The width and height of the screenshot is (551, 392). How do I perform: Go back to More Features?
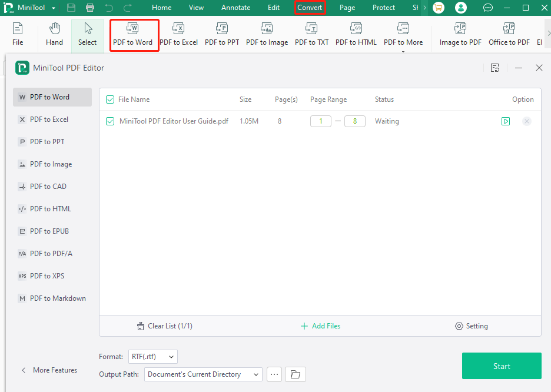tap(49, 370)
